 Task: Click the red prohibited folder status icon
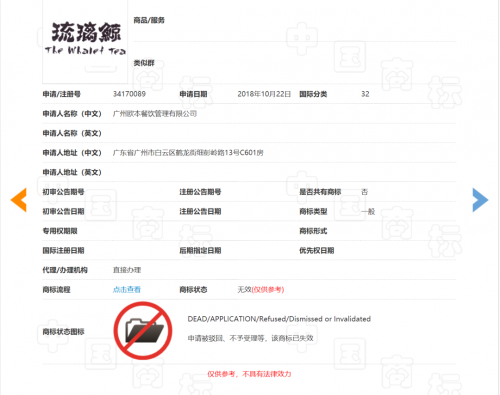pos(143,331)
